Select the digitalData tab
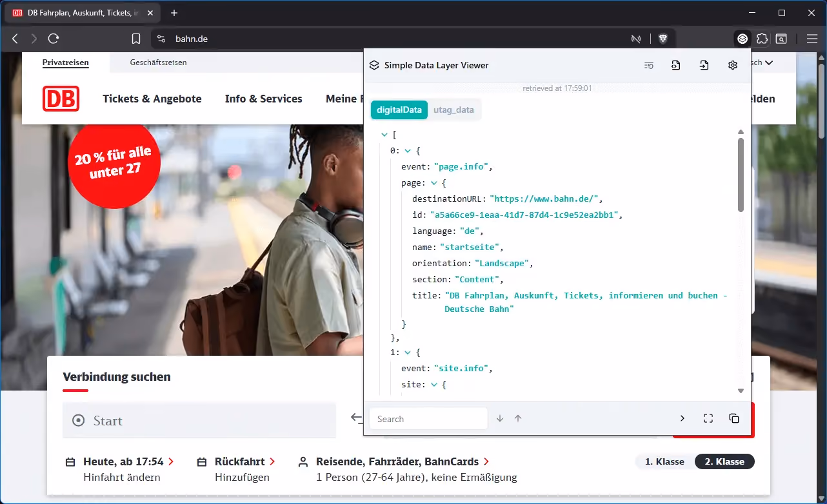 (399, 110)
